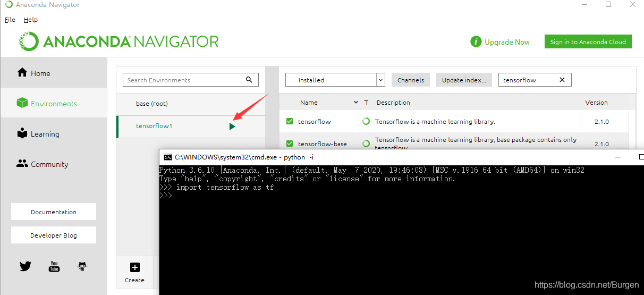
Task: Click the search magnifier in Search Environments
Action: coord(249,80)
